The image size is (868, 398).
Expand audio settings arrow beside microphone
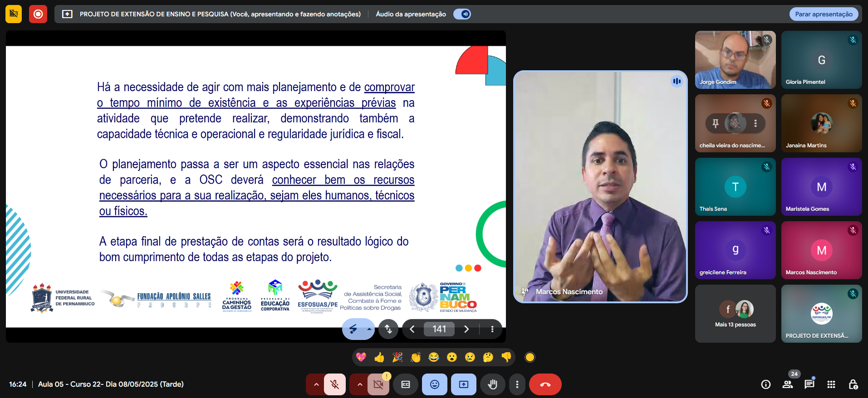pos(316,384)
